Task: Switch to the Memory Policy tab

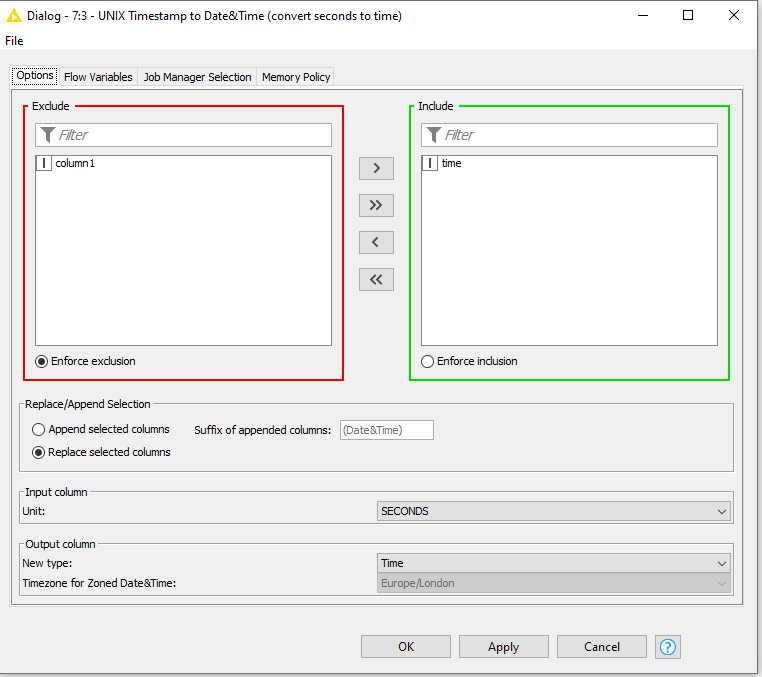Action: (x=296, y=77)
